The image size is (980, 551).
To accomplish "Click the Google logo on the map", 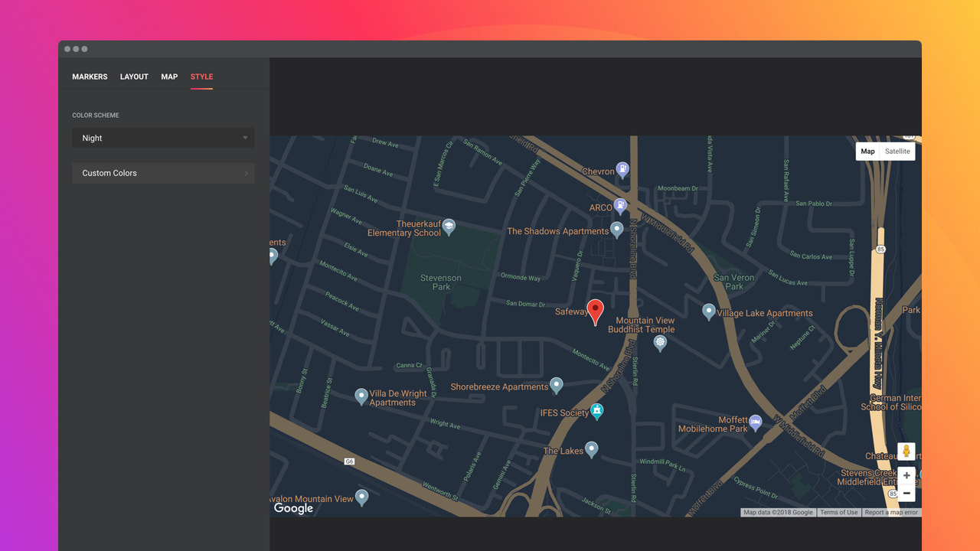I will 293,507.
